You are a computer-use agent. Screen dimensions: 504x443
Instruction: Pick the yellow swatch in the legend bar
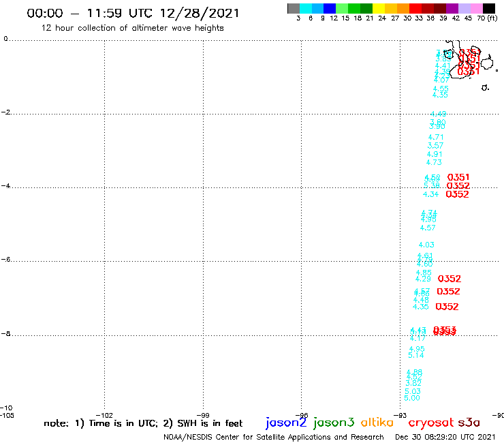point(379,8)
